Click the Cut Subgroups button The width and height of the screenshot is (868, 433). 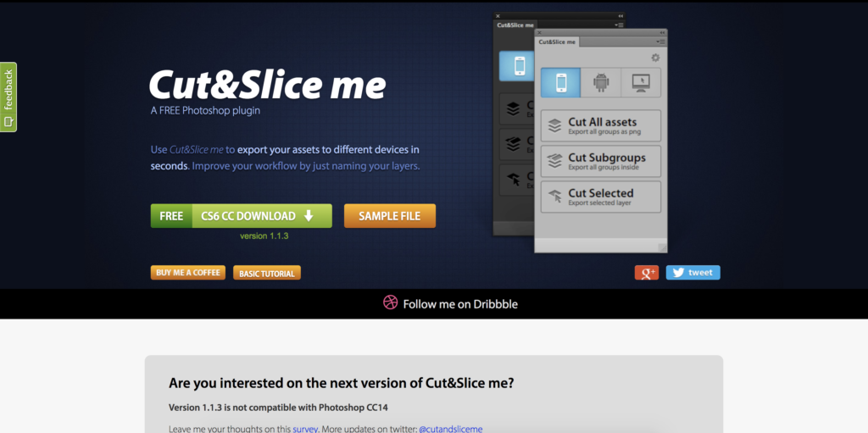click(600, 161)
